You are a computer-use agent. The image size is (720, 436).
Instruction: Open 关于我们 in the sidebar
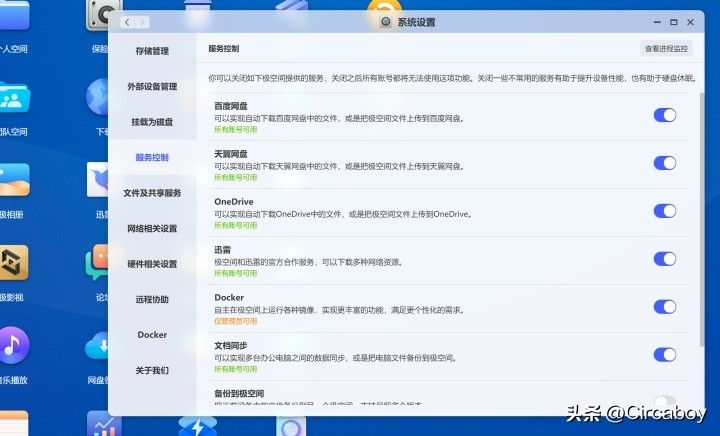coord(152,370)
